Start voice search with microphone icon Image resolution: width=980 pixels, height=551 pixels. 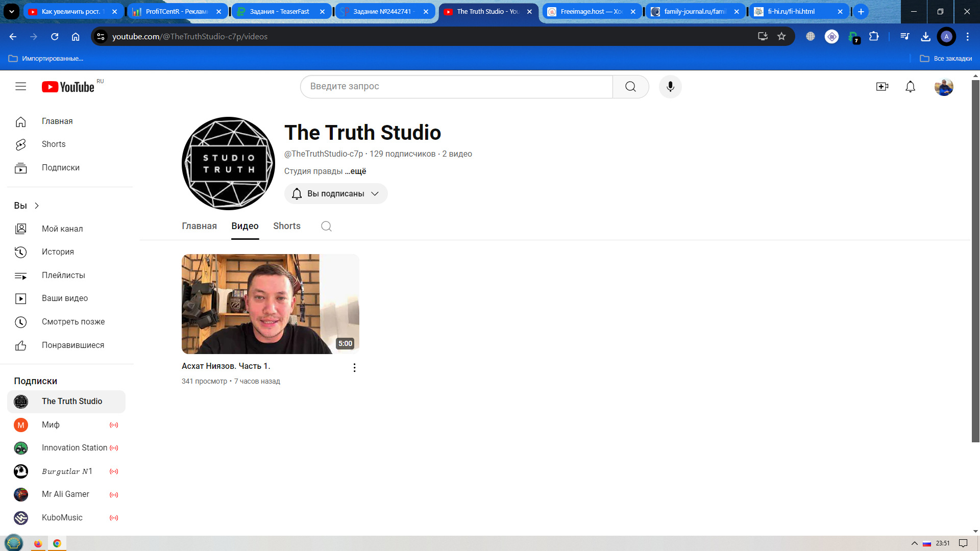point(670,87)
